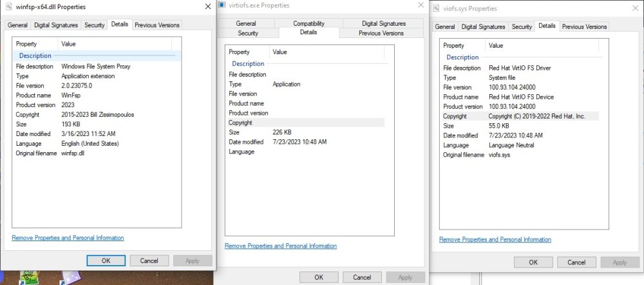Viewport: 644px width, 285px height.
Task: Open Security tab in virtiofs.exe Properties
Action: click(248, 33)
